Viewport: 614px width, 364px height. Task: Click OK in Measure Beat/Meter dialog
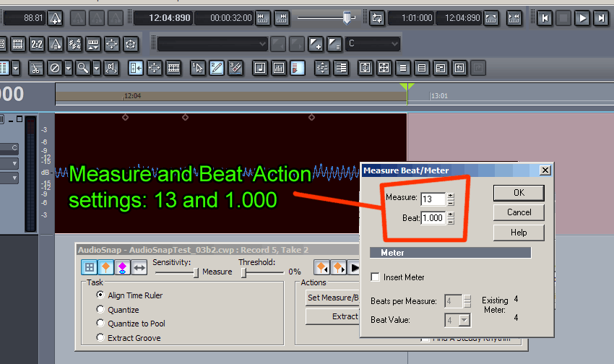519,193
